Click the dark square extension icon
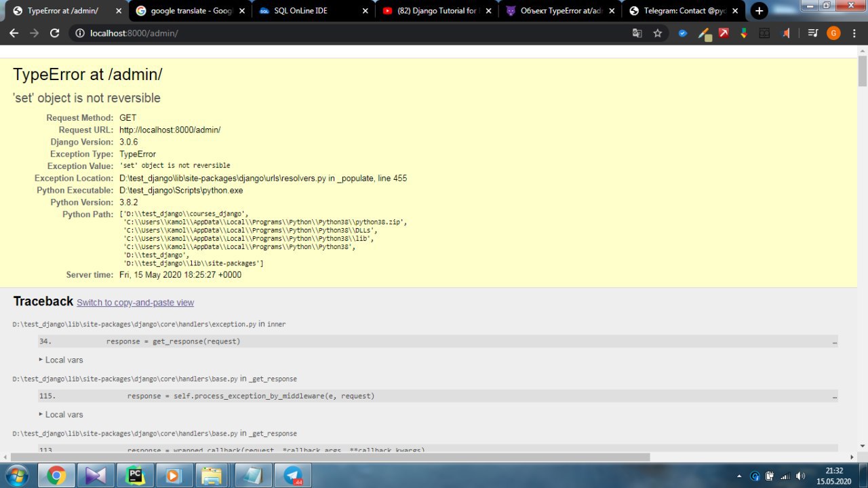The image size is (868, 488). (764, 33)
